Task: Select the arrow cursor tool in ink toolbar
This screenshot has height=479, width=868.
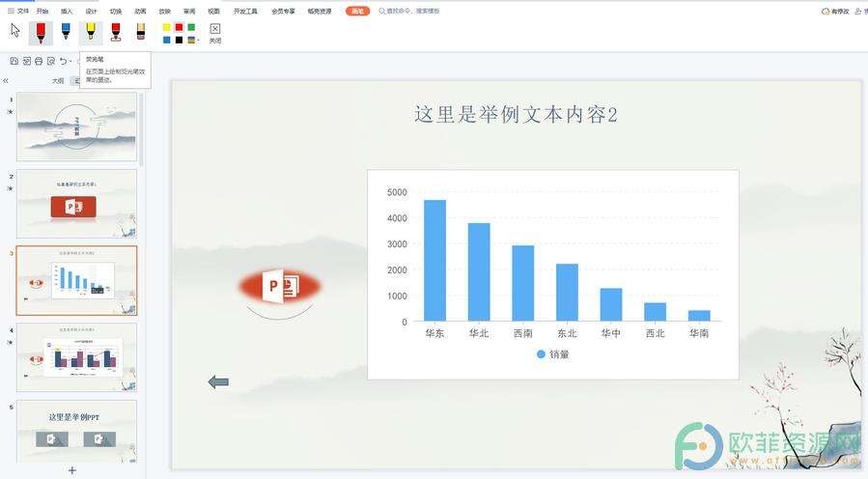Action: click(14, 31)
